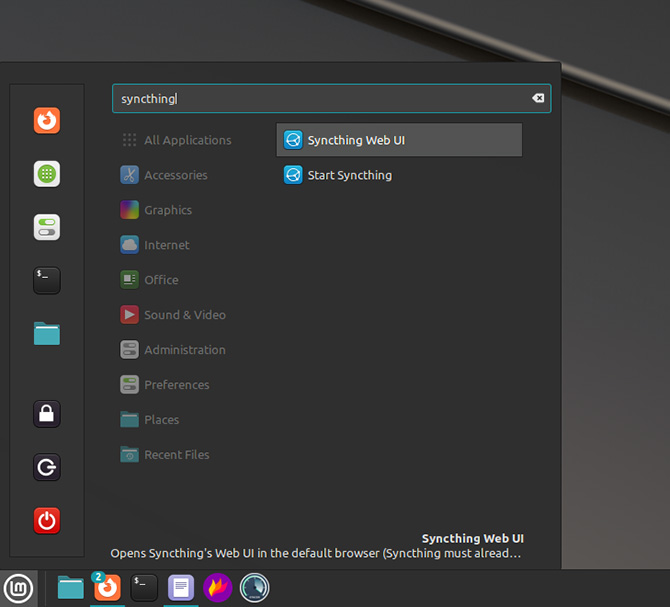The image size is (670, 607).
Task: Switch to Firefox in the taskbar
Action: click(x=107, y=588)
